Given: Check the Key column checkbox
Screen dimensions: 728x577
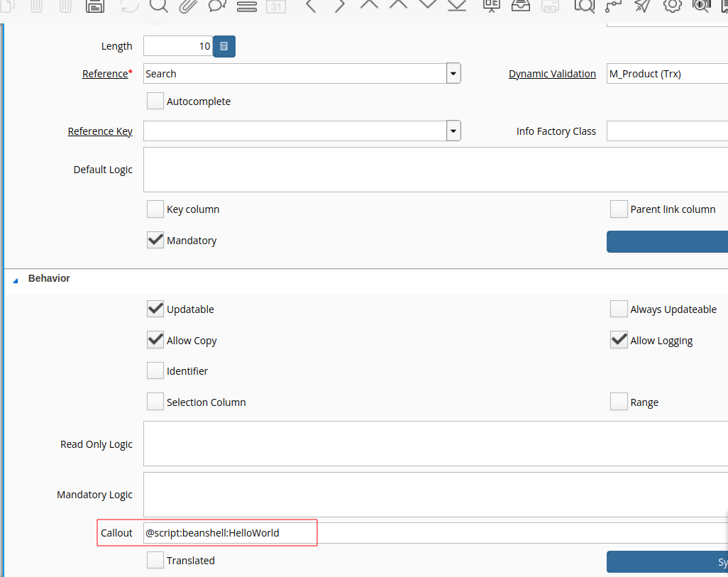Looking at the screenshot, I should (155, 209).
